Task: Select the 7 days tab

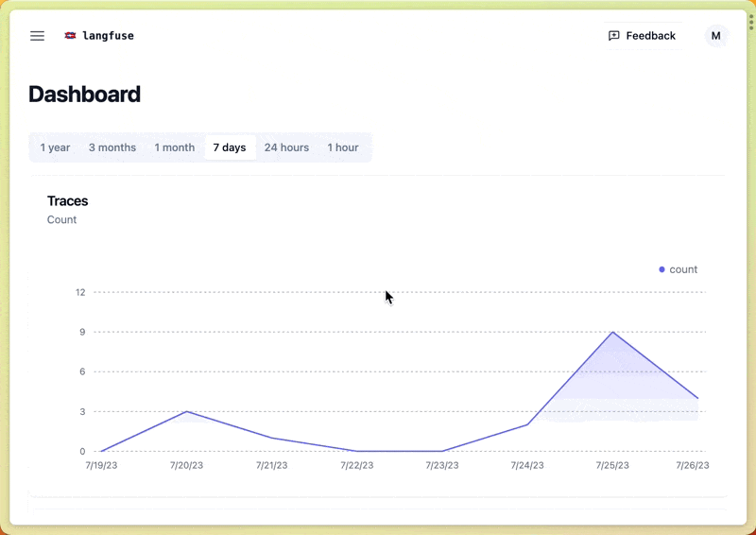Action: (x=230, y=147)
